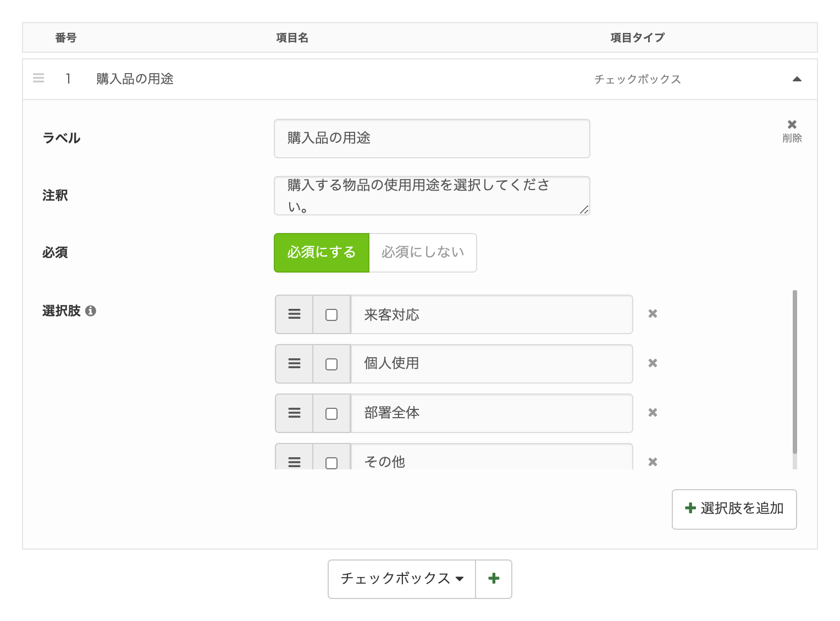Collapse the 購入品の用途 item with the up arrow
This screenshot has height=621, width=840.
797,79
